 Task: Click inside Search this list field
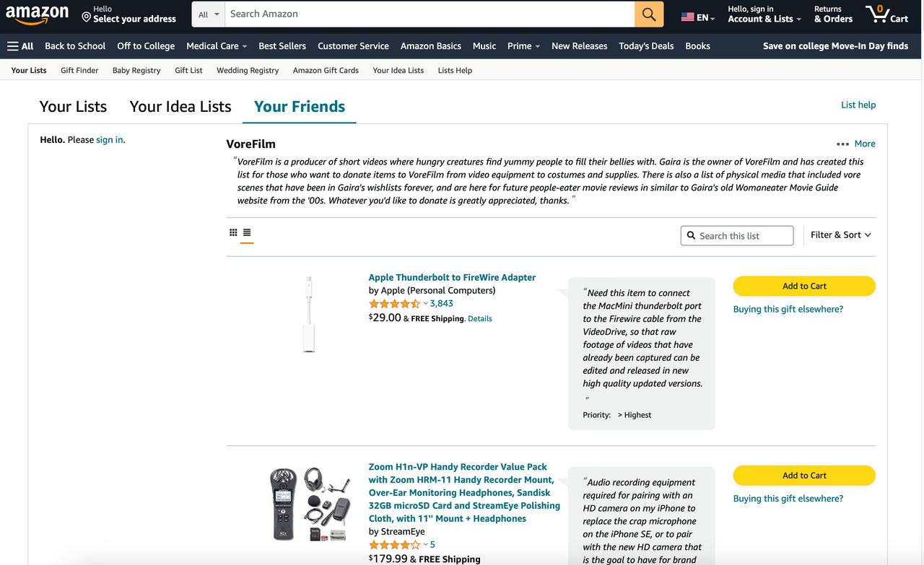coord(742,236)
